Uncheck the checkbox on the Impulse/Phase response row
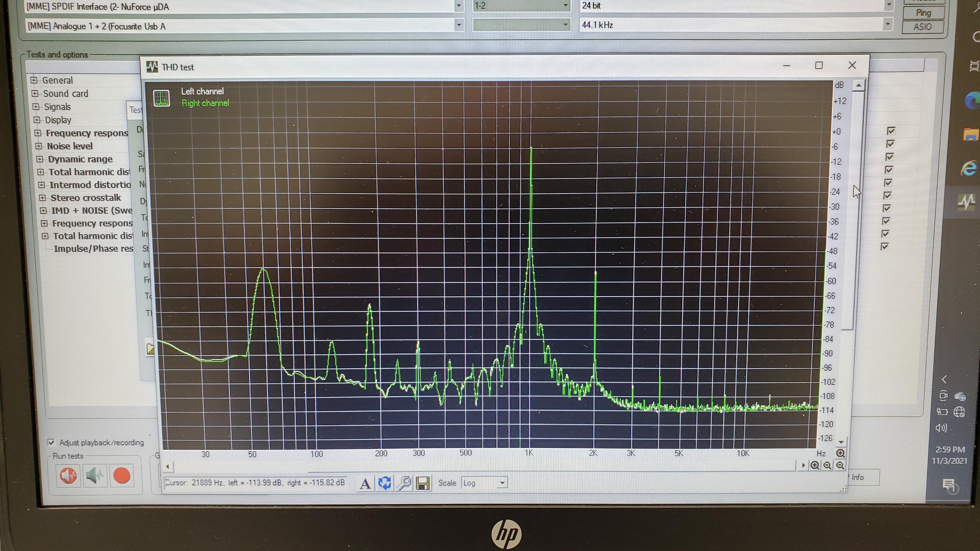 pyautogui.click(x=885, y=246)
